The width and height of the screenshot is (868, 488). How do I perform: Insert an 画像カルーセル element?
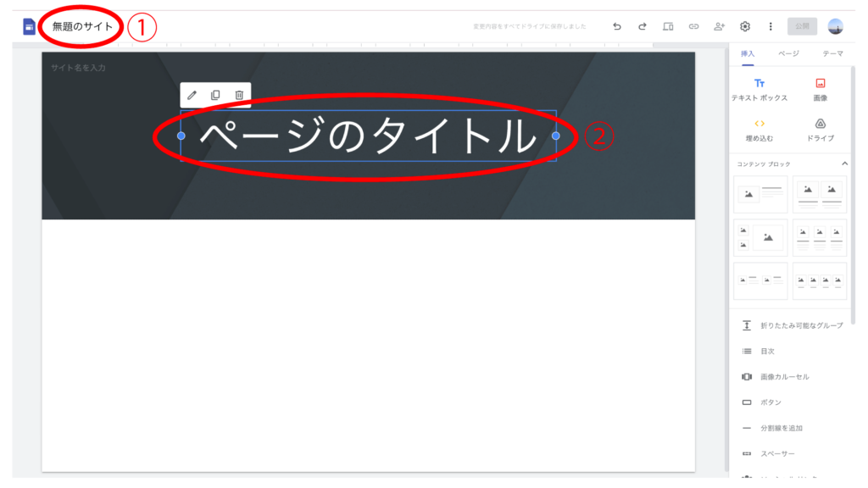(x=784, y=376)
